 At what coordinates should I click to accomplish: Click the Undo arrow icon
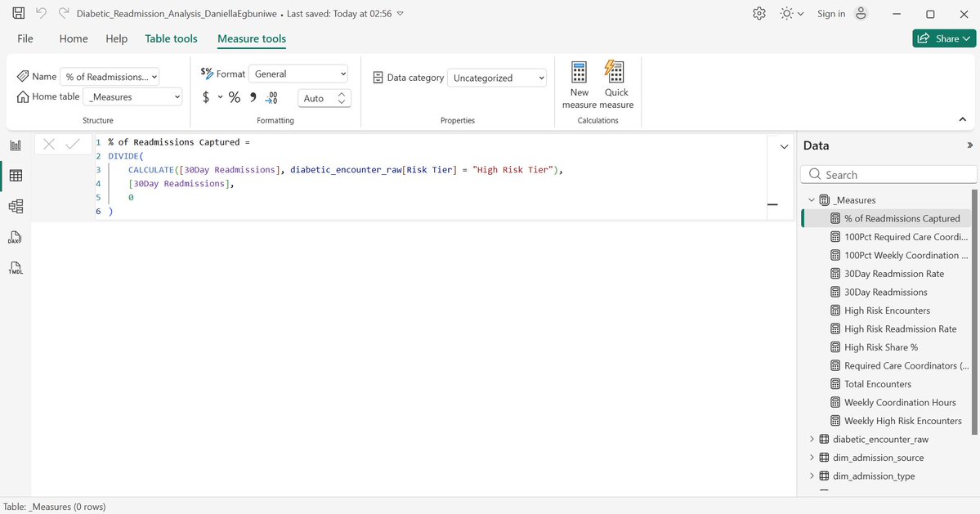point(41,13)
